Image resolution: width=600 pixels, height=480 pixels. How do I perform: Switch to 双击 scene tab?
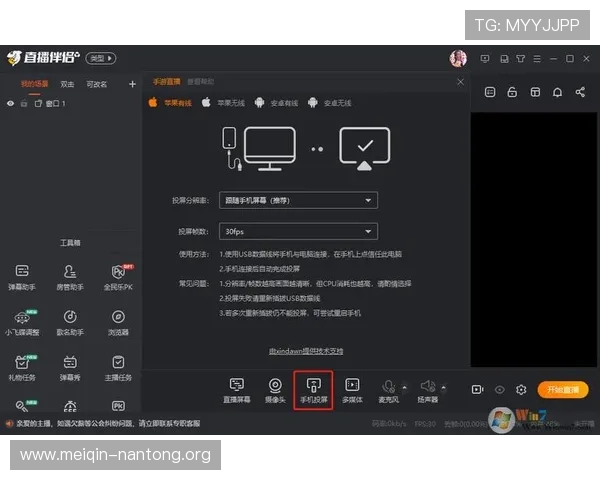[x=67, y=84]
